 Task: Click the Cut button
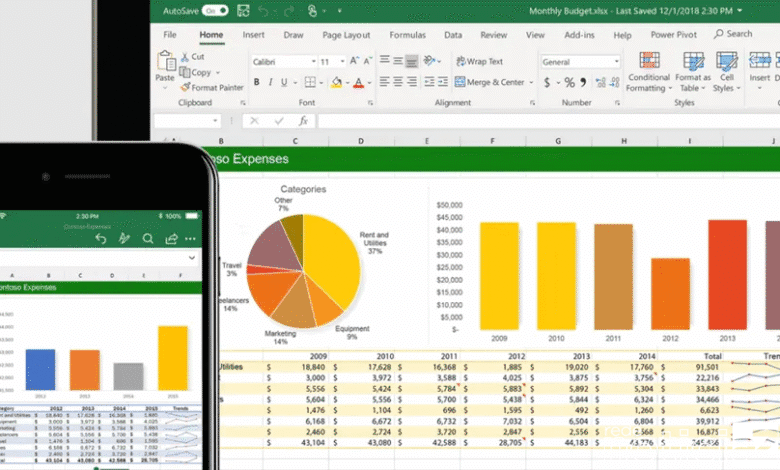point(193,56)
